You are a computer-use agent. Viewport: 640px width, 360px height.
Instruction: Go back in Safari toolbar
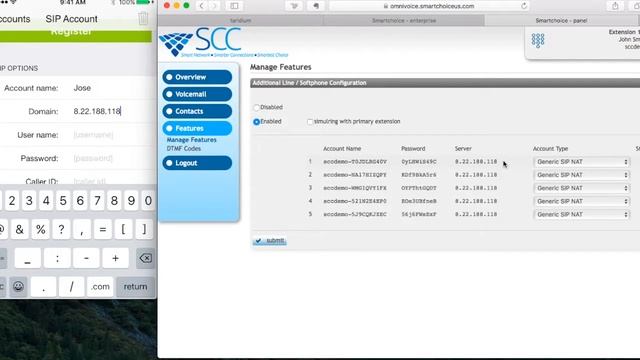[201, 6]
